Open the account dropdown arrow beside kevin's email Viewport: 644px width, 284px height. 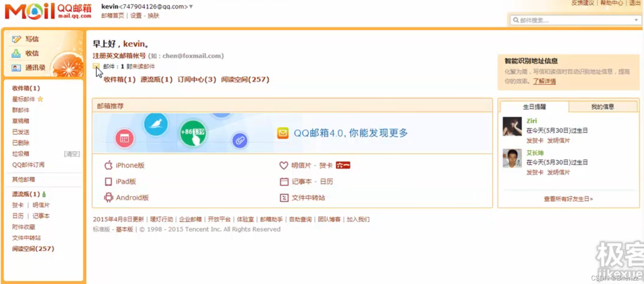191,6
